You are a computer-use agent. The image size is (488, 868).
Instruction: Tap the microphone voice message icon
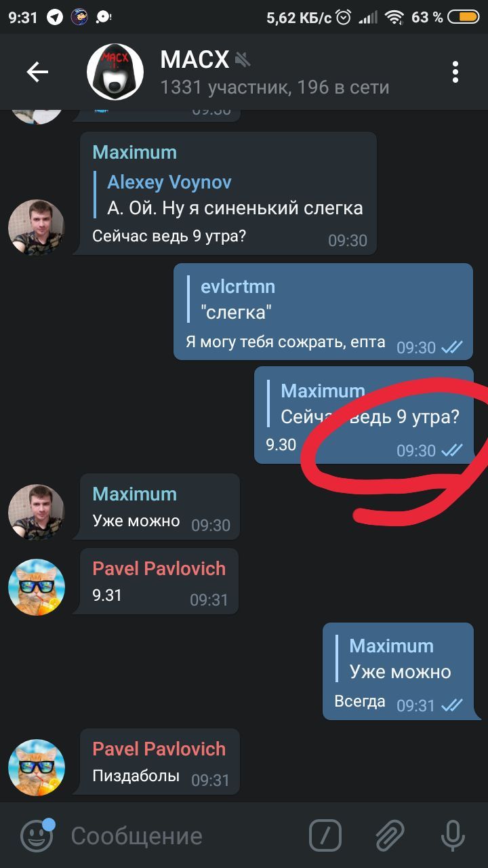point(453,835)
